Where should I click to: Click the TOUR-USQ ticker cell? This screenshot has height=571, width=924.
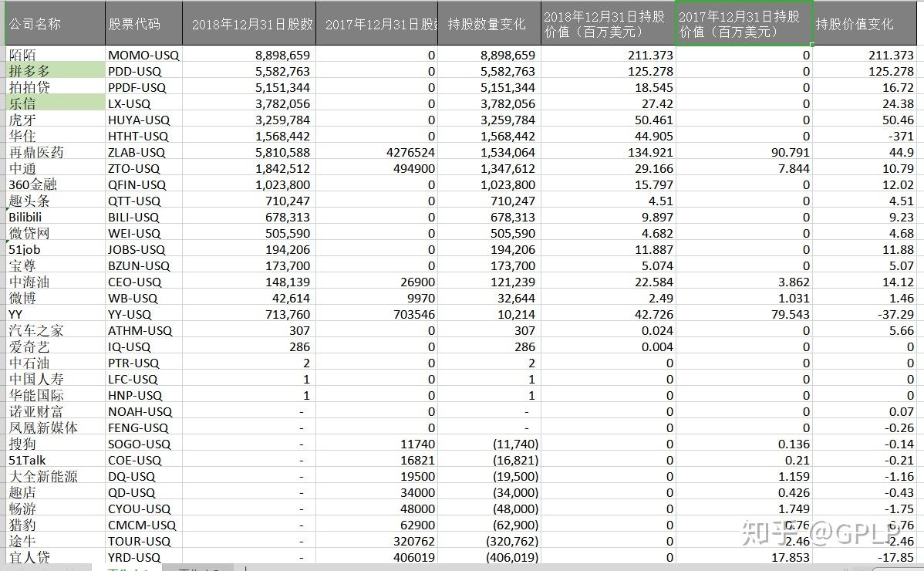click(x=143, y=541)
